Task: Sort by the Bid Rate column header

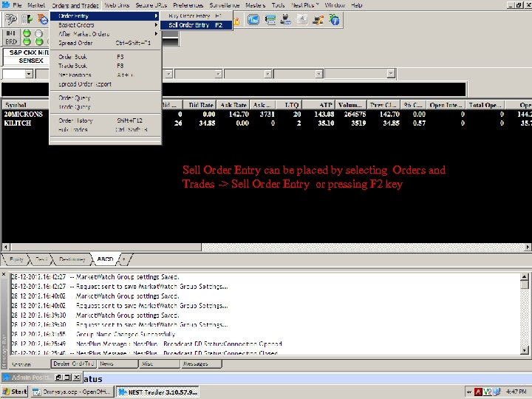Action: (x=200, y=105)
